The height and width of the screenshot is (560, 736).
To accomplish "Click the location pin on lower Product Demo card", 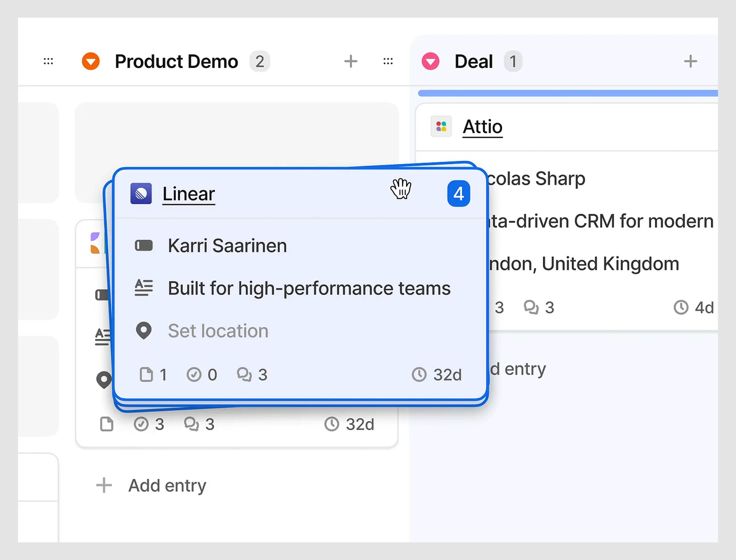I will 104,380.
